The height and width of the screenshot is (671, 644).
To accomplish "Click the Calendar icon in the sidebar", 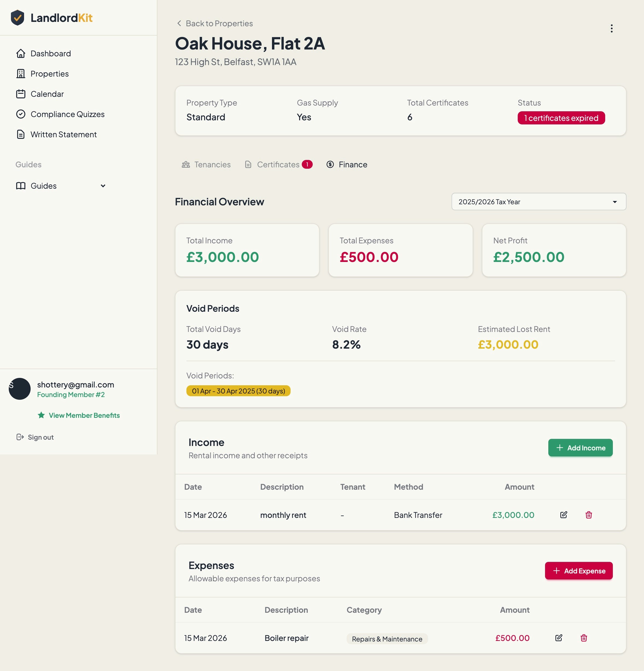I will pyautogui.click(x=21, y=94).
